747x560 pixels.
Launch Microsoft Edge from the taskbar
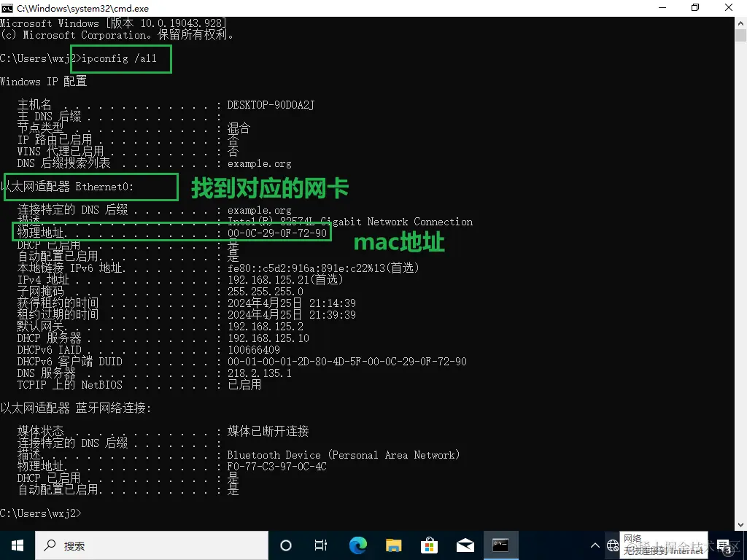coord(357,545)
